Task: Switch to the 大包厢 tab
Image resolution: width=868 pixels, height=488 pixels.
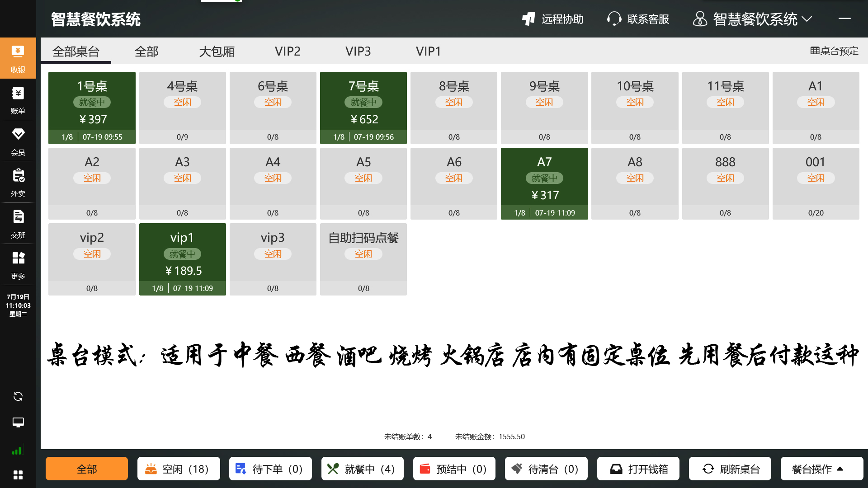Action: click(x=217, y=52)
